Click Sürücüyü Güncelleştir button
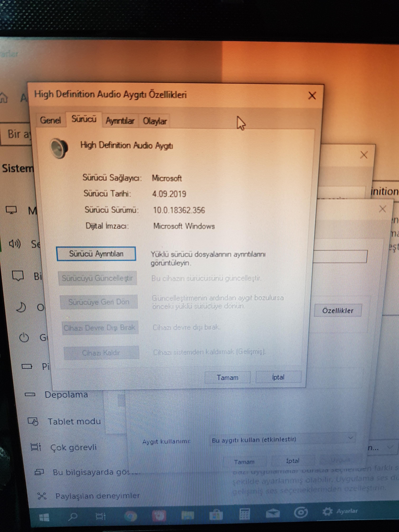Screen dimensions: 399x532 pyautogui.click(x=97, y=278)
